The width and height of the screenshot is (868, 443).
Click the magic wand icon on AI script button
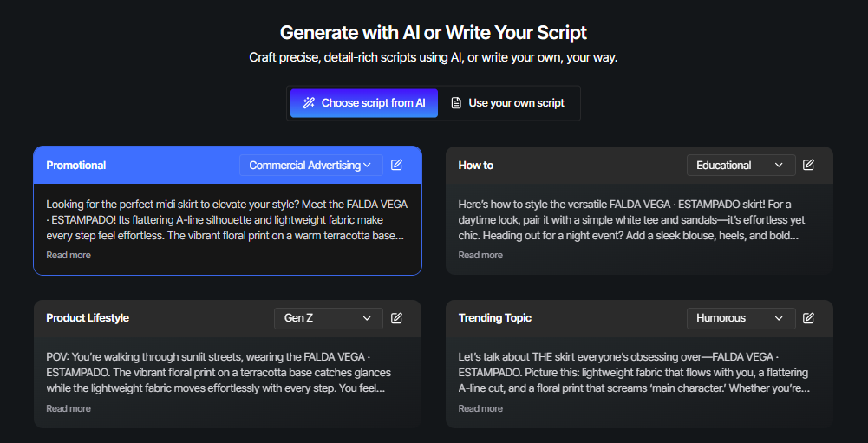[309, 103]
